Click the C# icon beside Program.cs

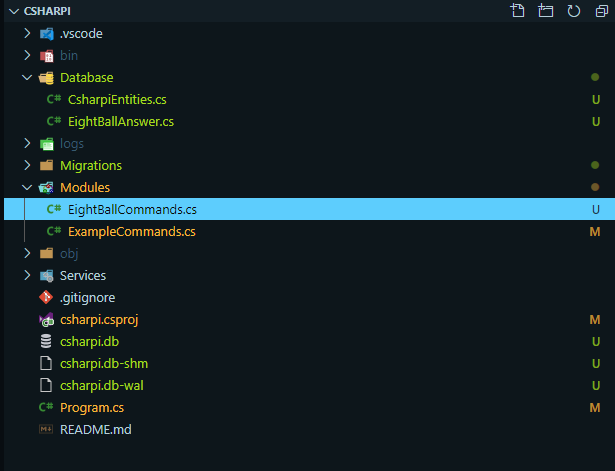coord(46,408)
